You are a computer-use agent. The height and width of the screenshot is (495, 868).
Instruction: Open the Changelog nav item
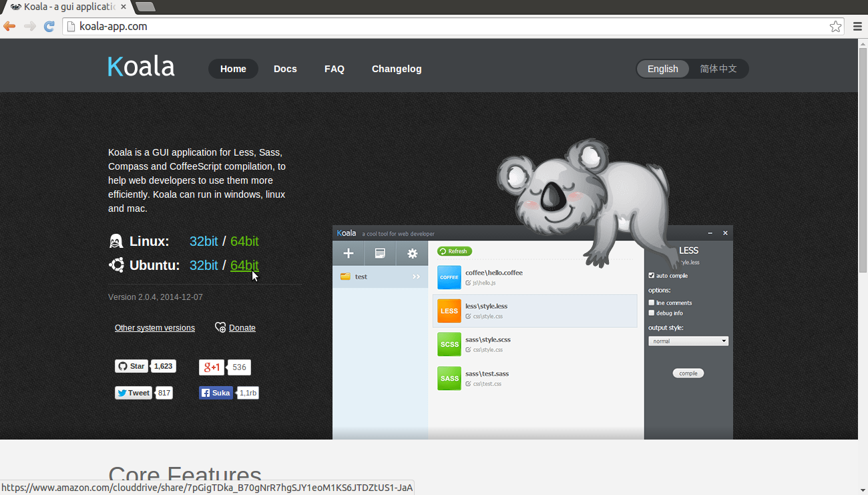point(397,69)
